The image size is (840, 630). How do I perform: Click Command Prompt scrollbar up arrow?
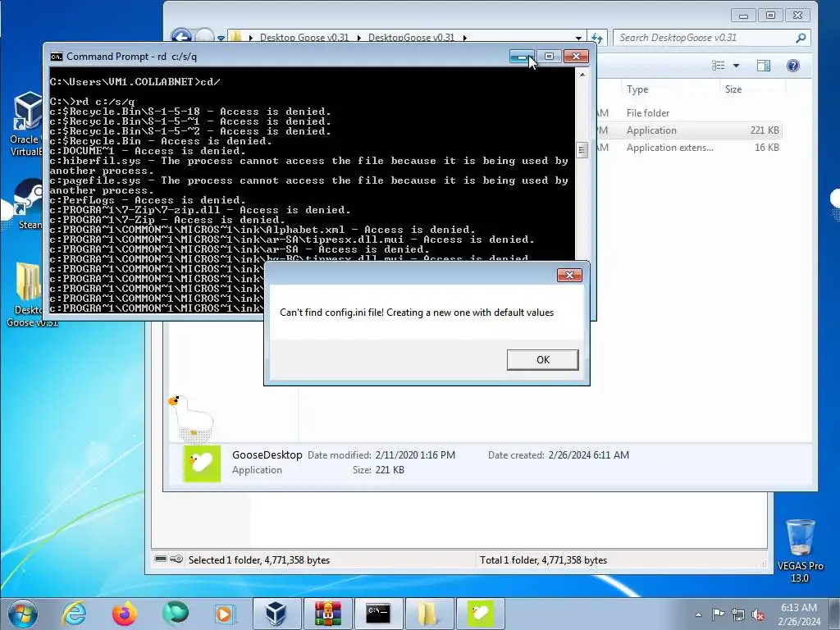click(x=582, y=75)
